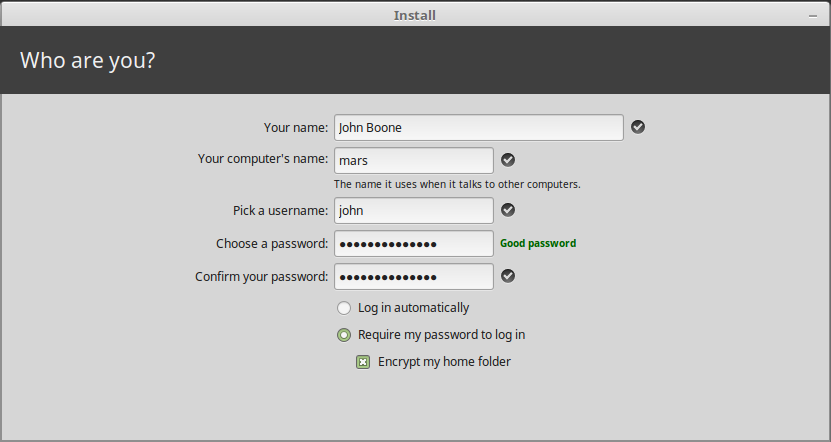Minimize the Install window
The image size is (831, 442).
tap(813, 16)
